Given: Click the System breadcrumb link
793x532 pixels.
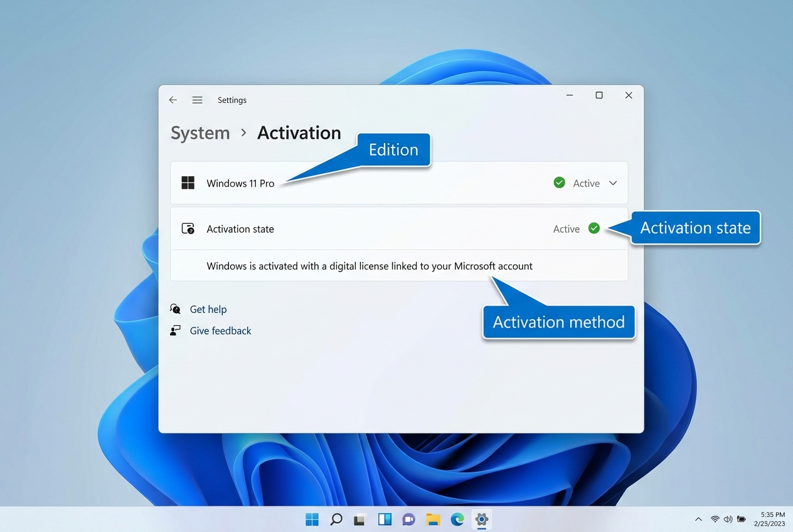Looking at the screenshot, I should click(200, 133).
